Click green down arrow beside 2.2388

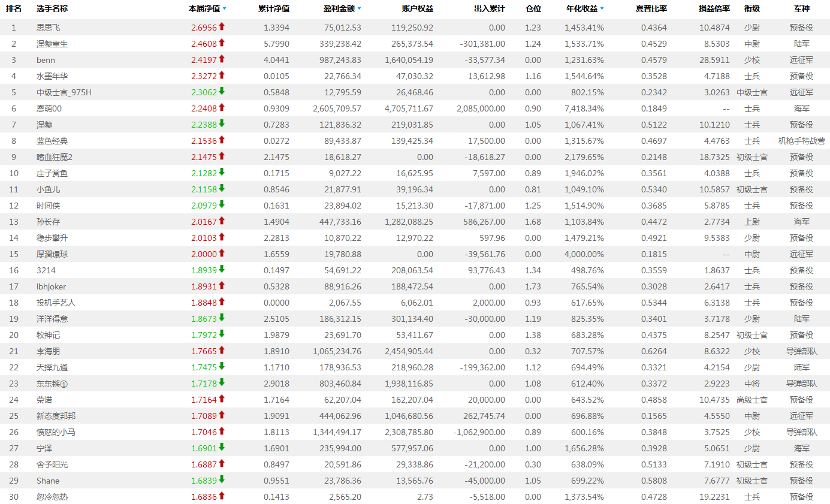click(x=222, y=123)
